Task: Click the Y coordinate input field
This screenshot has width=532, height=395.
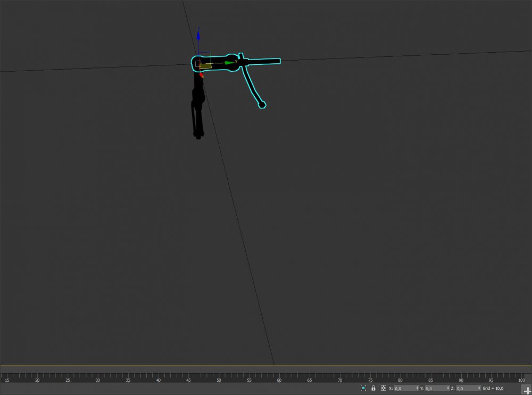Action: [435, 389]
